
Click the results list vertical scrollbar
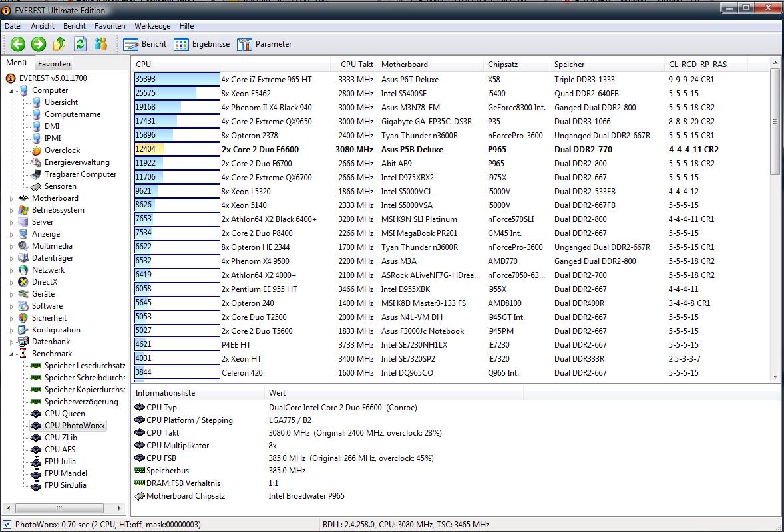775,122
